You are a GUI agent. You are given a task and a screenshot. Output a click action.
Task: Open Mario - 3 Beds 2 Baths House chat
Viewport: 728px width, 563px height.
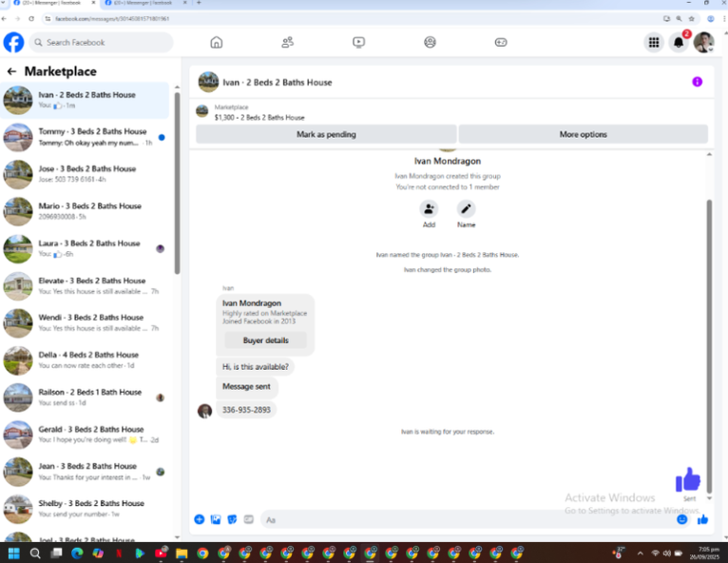tap(85, 211)
